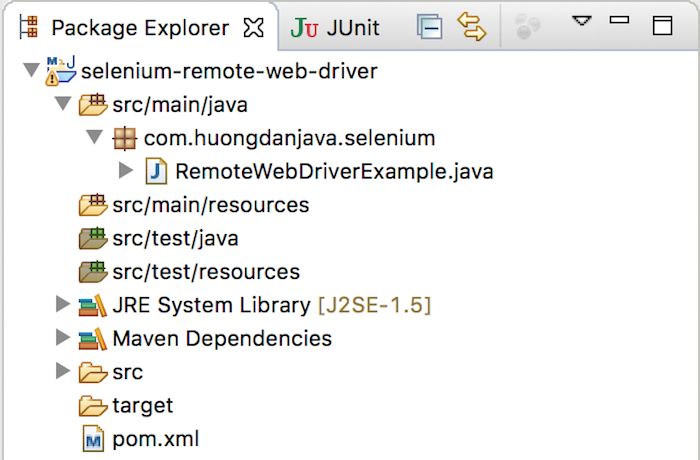Image resolution: width=700 pixels, height=460 pixels.
Task: Click the src/main/resources folder icon
Action: [93, 205]
